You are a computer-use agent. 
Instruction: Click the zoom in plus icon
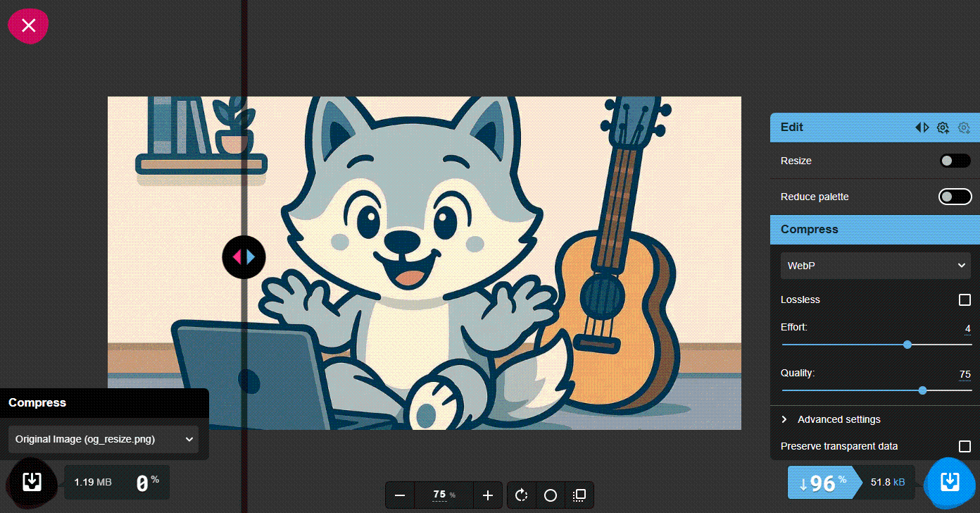tap(488, 495)
